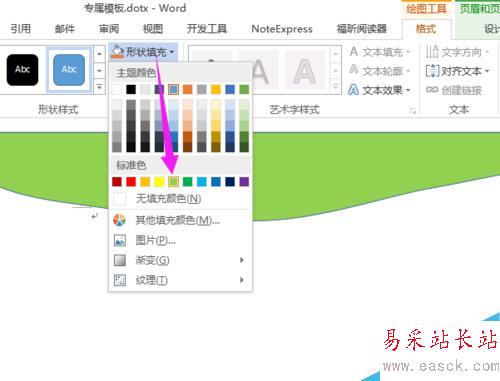Click the picture fill icon
Viewport: 500px width, 381px height.
[120, 240]
